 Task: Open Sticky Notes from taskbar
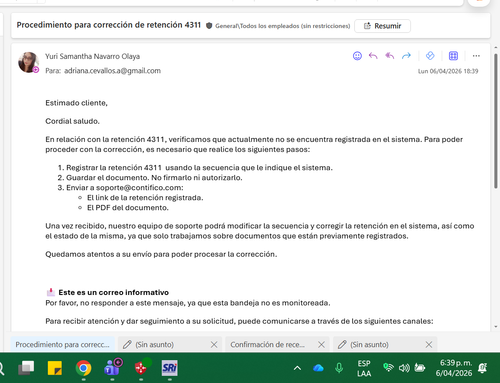coord(55,368)
